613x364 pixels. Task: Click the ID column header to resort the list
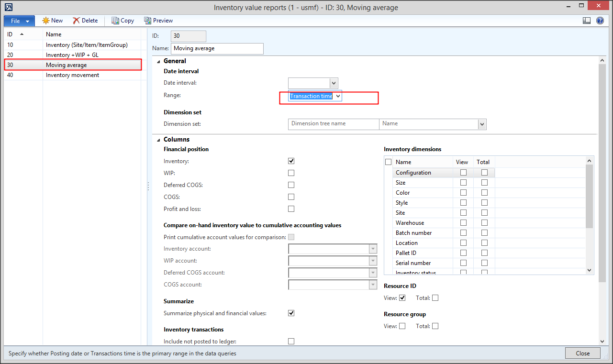[x=10, y=34]
